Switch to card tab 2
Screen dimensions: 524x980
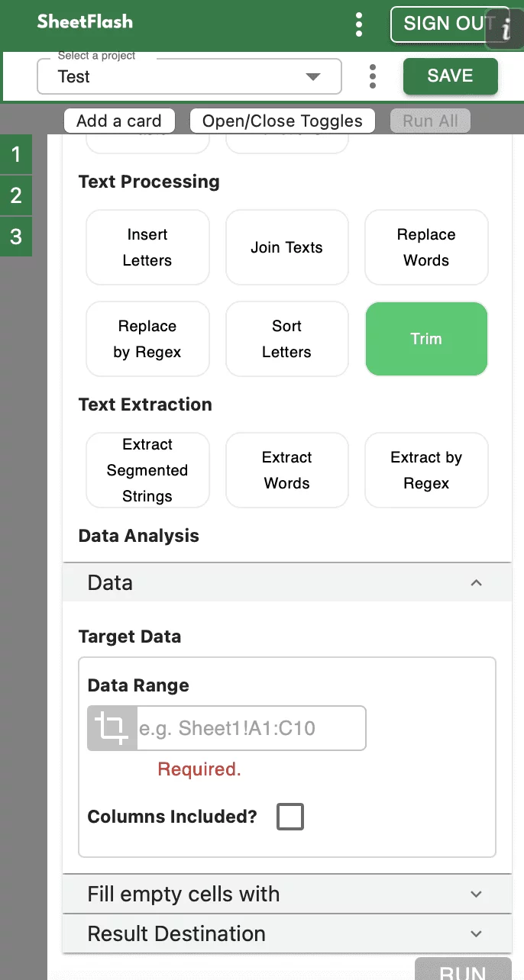pyautogui.click(x=16, y=196)
